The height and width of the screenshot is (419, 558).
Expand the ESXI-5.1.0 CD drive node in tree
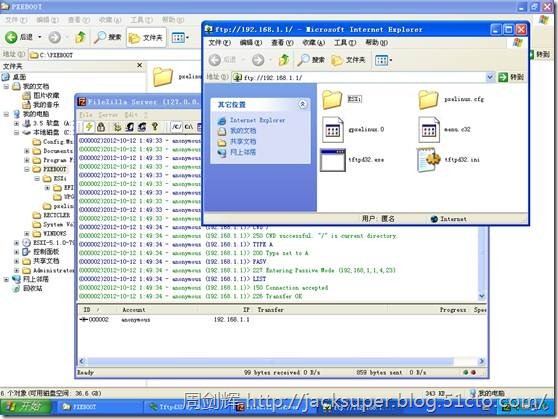16,242
